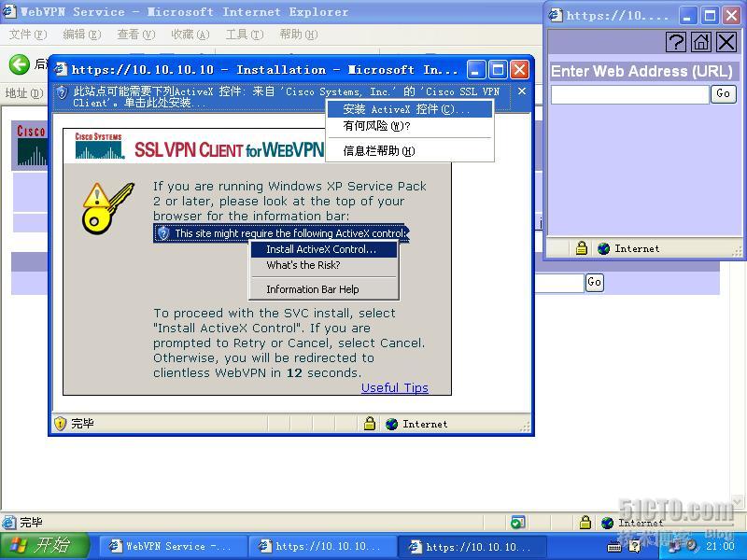This screenshot has height=560, width=747.
Task: Minimize the Installation window
Action: [x=476, y=70]
